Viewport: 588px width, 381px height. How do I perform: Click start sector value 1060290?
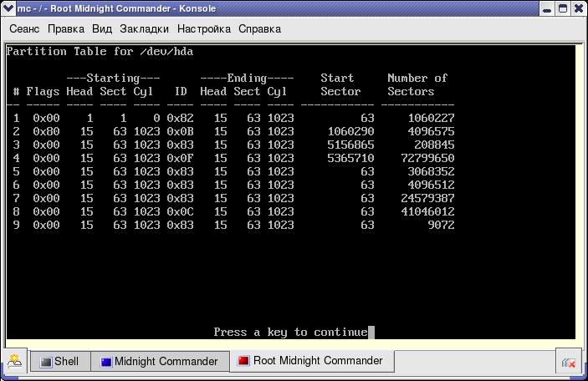point(350,131)
